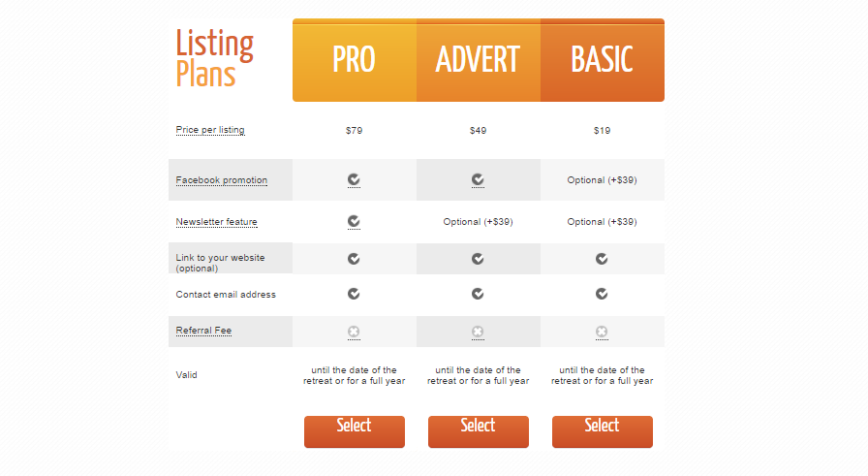
Task: Click the Referral Fee label
Action: [203, 331]
